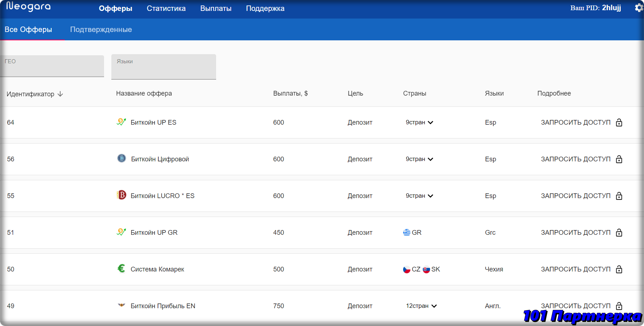Click the PID value 2hlujj
Image resolution: width=644 pixels, height=326 pixels.
coord(611,8)
